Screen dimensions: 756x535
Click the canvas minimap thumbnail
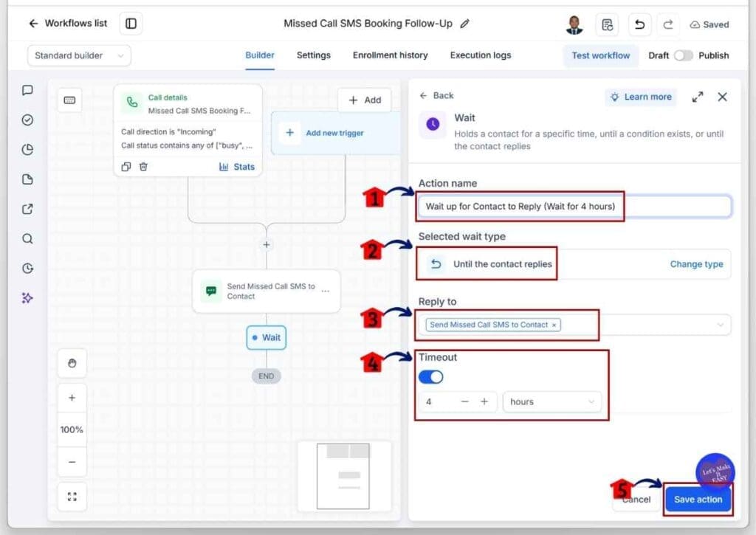[x=343, y=476]
